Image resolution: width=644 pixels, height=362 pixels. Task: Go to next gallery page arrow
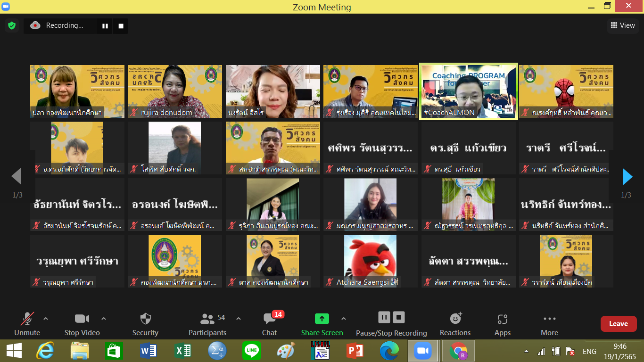point(627,177)
